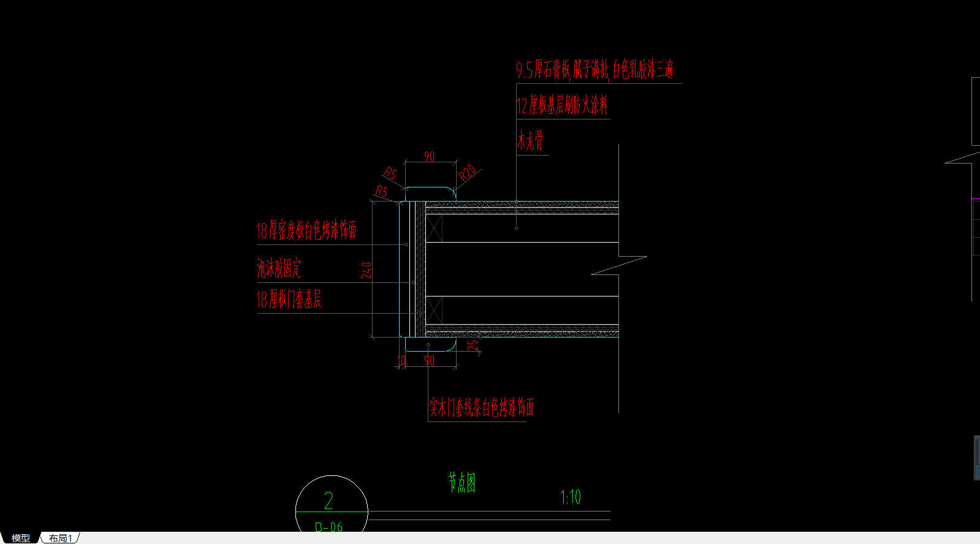This screenshot has height=544, width=980.
Task: Select the 240 vertical dimension text
Action: [x=366, y=271]
